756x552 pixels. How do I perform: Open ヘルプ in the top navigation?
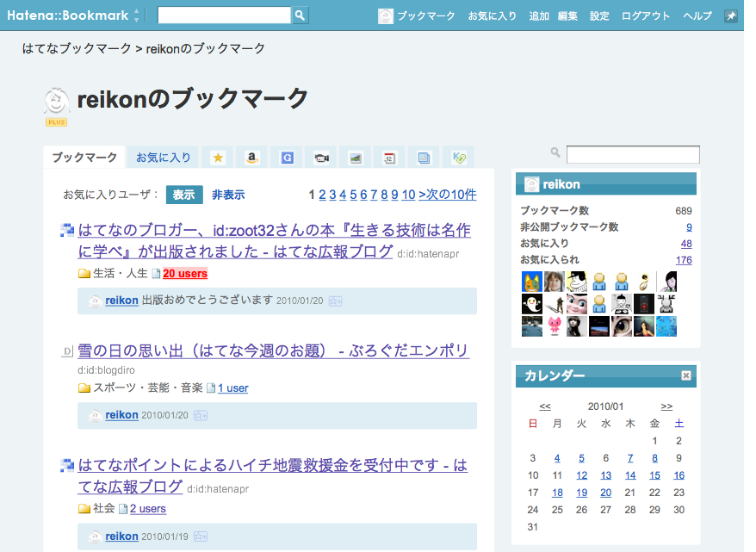point(697,16)
